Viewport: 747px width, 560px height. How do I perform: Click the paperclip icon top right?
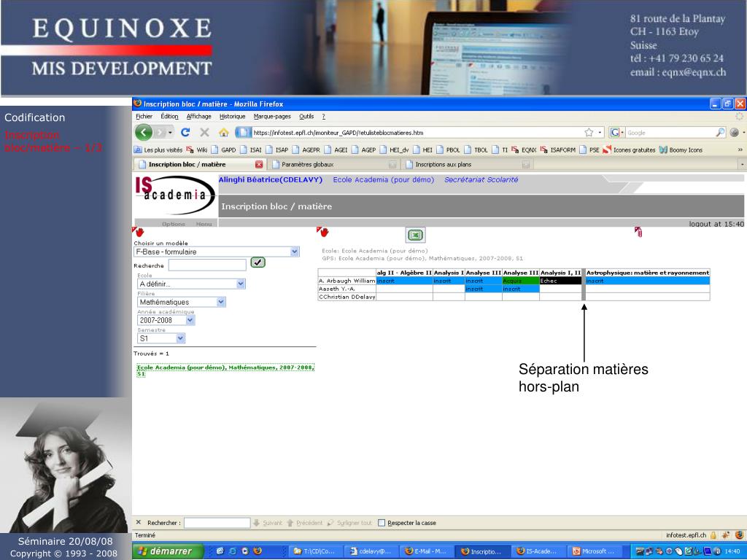(638, 232)
